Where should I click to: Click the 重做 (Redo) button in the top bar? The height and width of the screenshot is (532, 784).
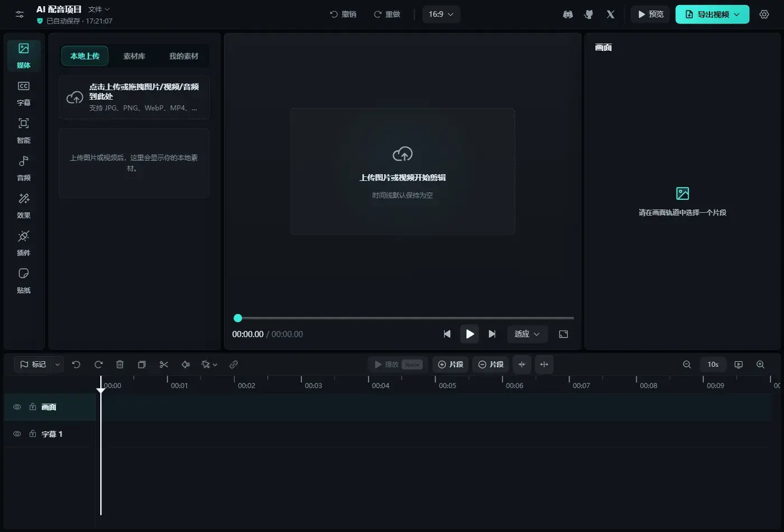coord(387,15)
